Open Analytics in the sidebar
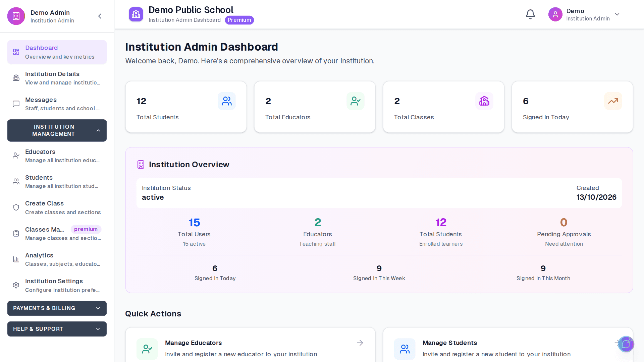Screen dimensions: 644x362 point(57,259)
